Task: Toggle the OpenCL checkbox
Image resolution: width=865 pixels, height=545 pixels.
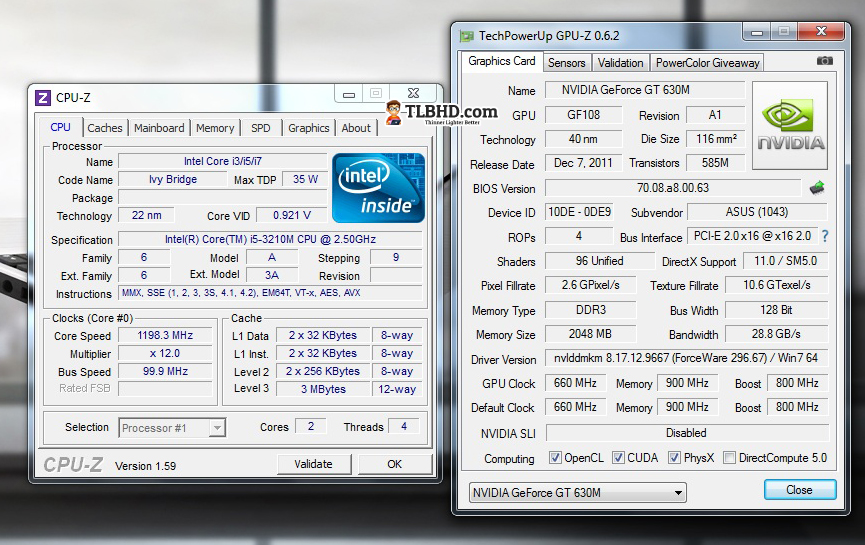Action: pos(555,457)
